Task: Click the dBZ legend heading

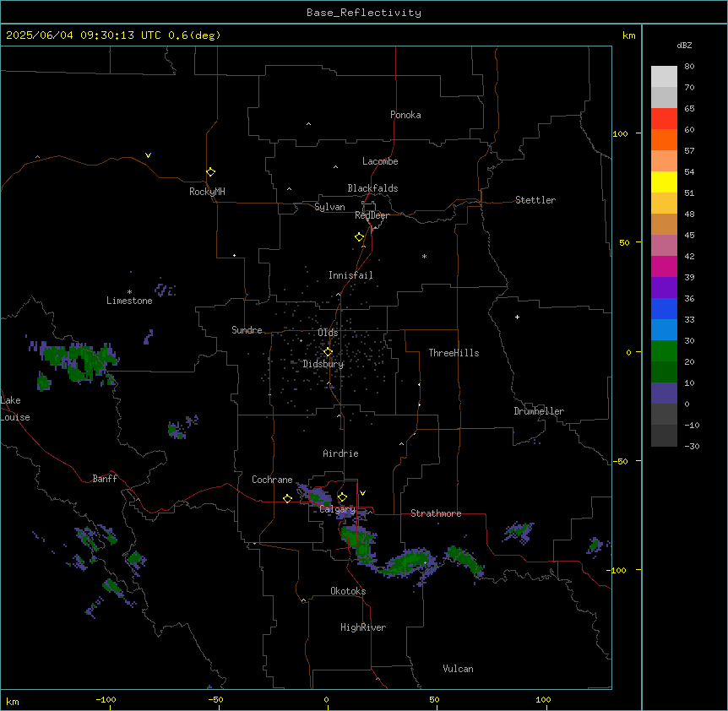Action: click(684, 45)
